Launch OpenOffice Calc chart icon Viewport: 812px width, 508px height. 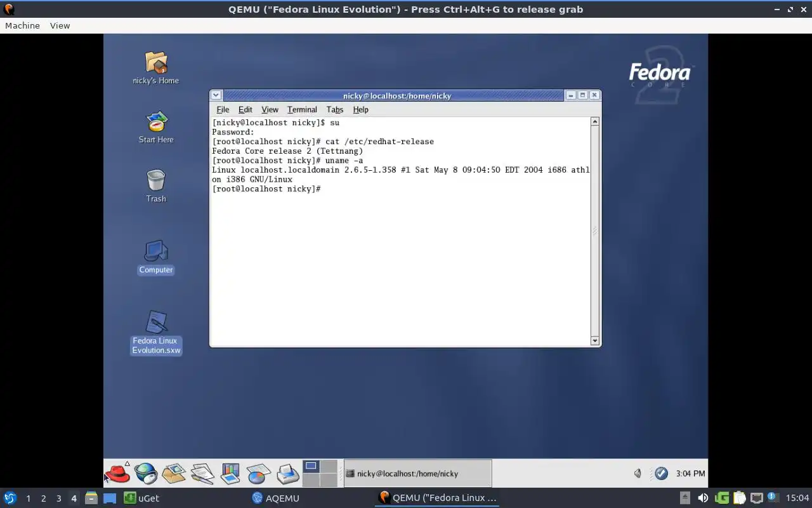coord(259,473)
